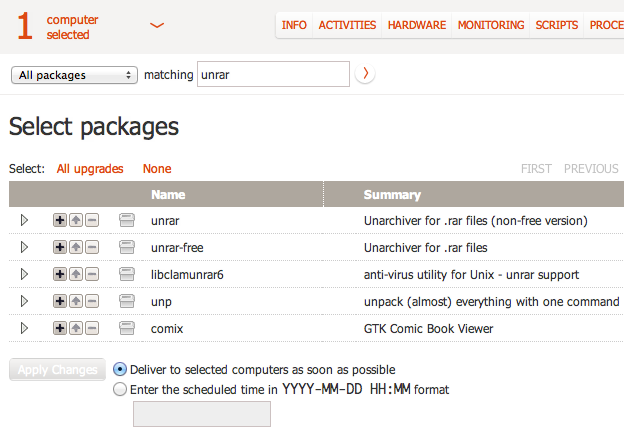Click the Apply Changes button

point(58,370)
